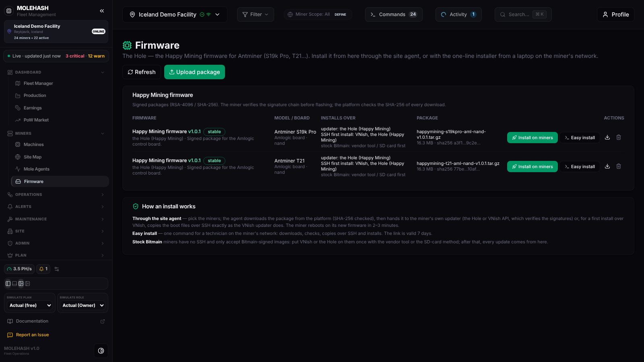Open Documentation external link icon
This screenshot has height=362, width=644.
click(103, 321)
